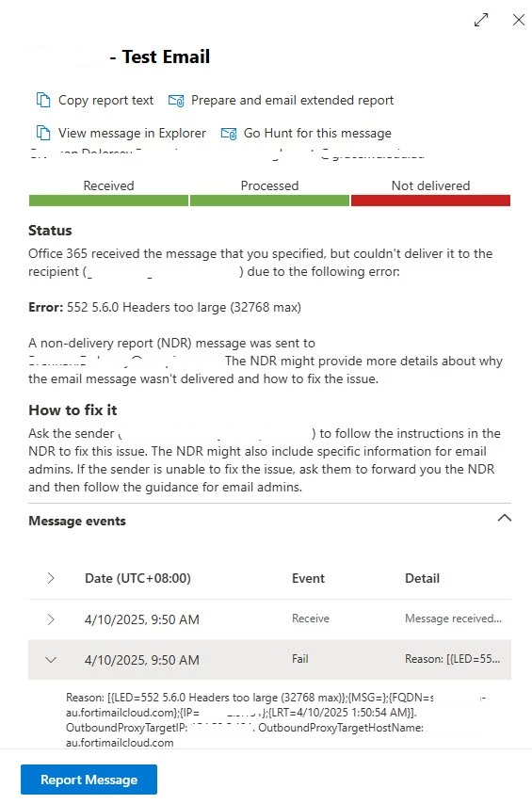The width and height of the screenshot is (532, 804).
Task: Click the Report Message button
Action: point(89,780)
